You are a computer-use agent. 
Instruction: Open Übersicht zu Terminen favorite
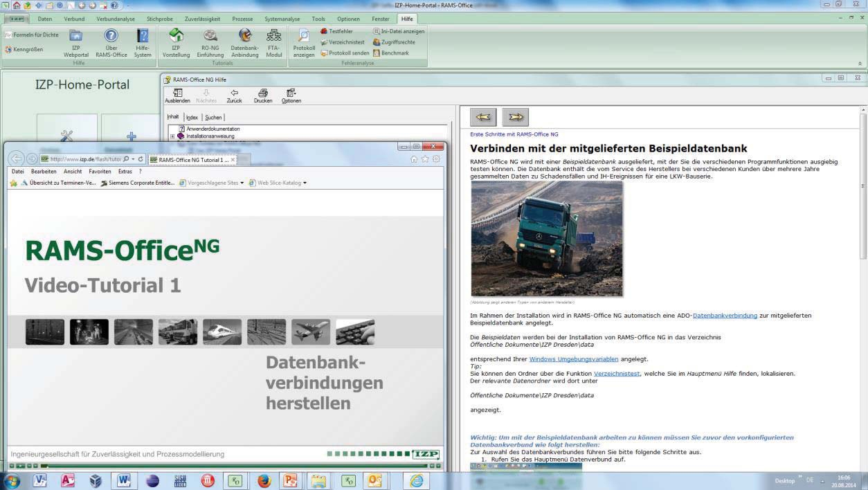pos(58,183)
